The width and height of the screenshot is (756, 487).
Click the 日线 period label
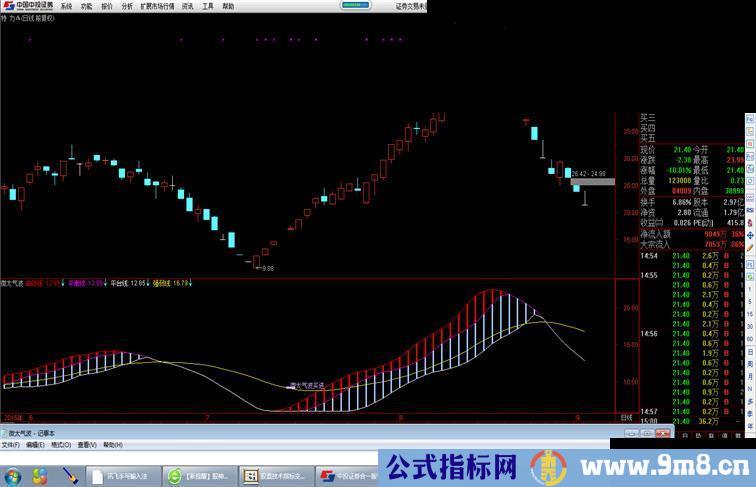pos(625,417)
